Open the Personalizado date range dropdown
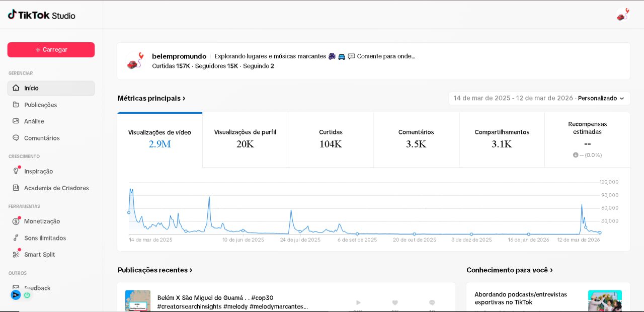 point(601,98)
